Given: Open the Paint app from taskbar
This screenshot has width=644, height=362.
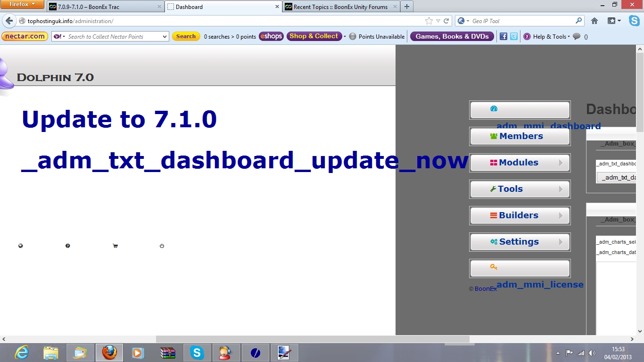Looking at the screenshot, I should pos(284,353).
